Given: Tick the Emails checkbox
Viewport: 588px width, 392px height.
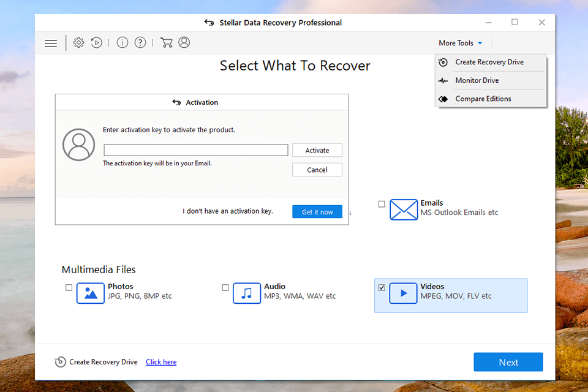Looking at the screenshot, I should (382, 204).
